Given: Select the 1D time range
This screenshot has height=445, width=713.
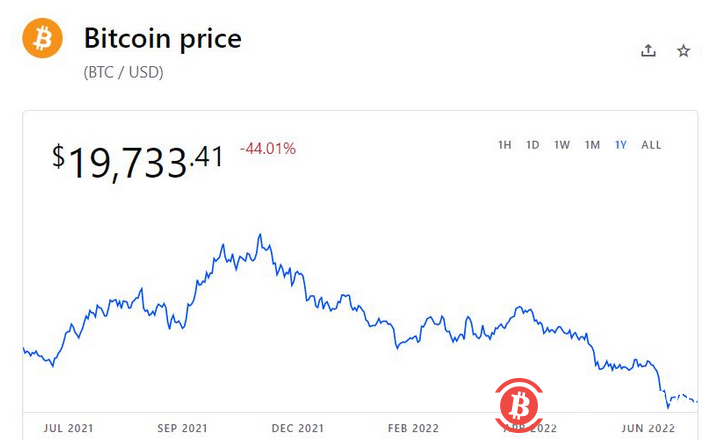Looking at the screenshot, I should tap(533, 145).
